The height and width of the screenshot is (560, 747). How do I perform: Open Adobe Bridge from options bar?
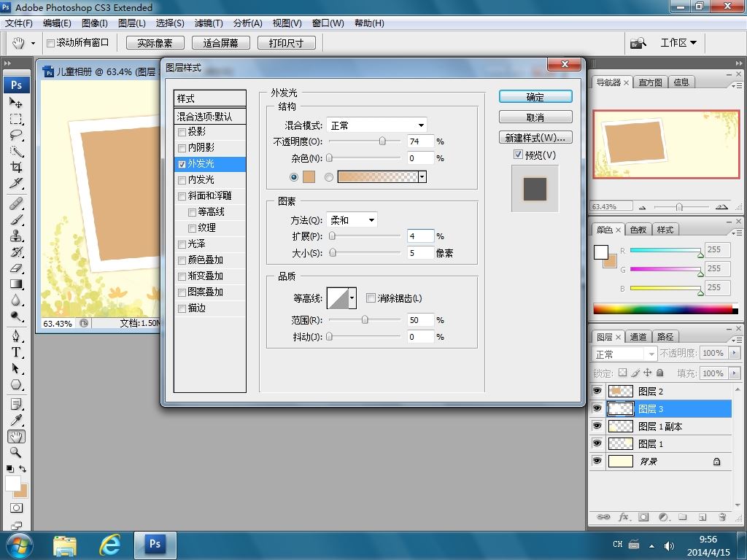click(638, 43)
